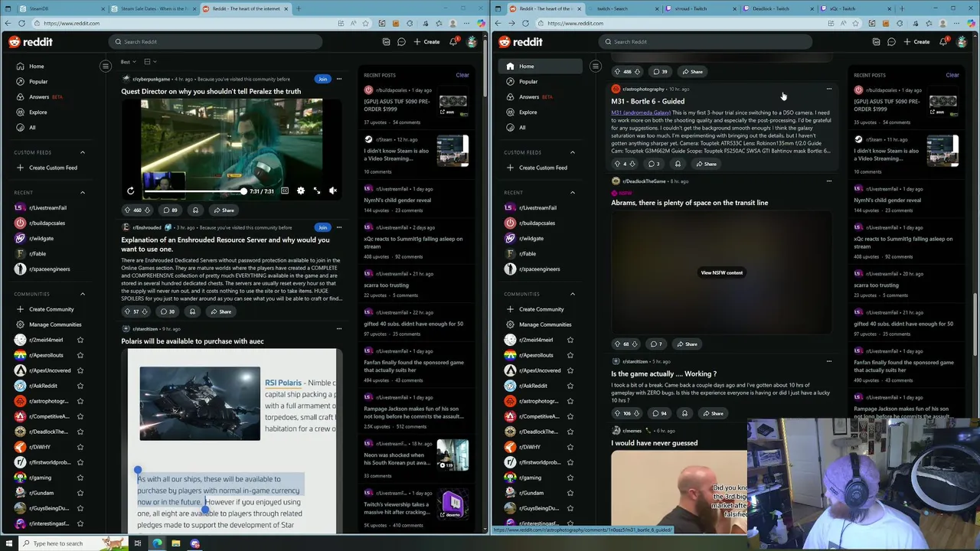Change feed view layout in left window
The image size is (980, 551).
pyautogui.click(x=149, y=62)
